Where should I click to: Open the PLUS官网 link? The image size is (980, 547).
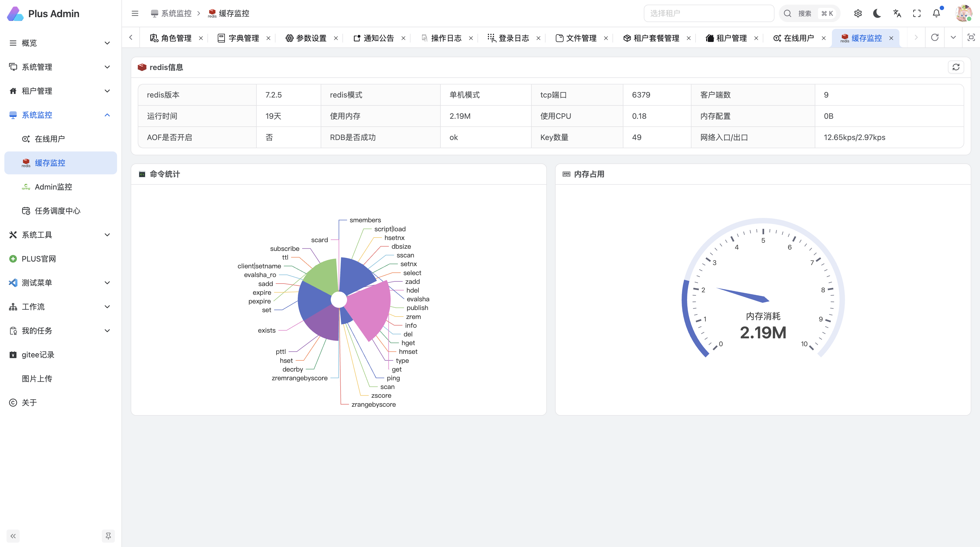39,259
